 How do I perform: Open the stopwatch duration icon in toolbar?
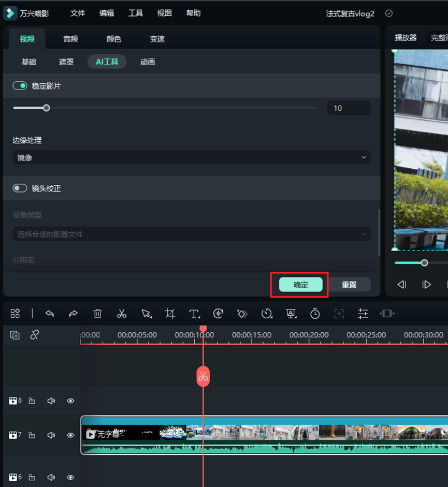tap(315, 314)
